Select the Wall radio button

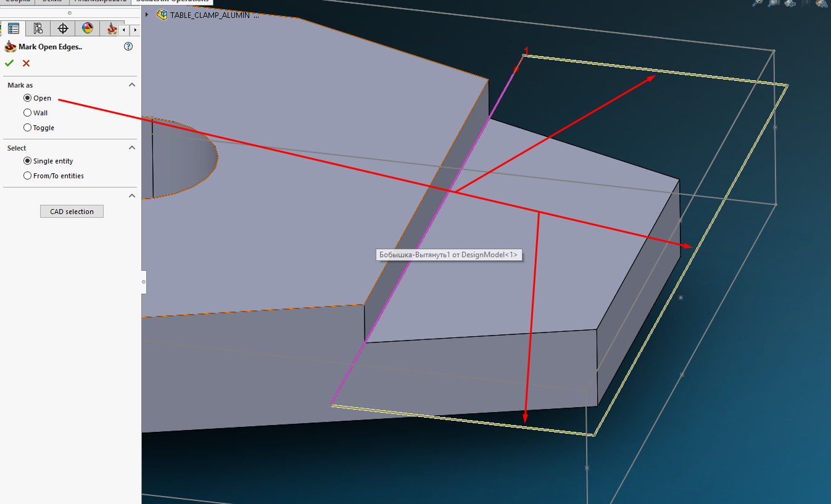pos(27,113)
